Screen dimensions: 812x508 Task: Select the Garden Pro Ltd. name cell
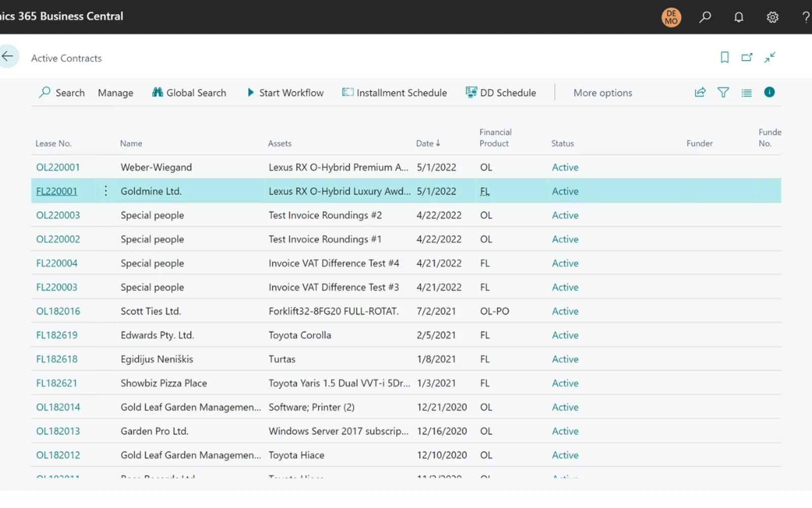click(154, 431)
